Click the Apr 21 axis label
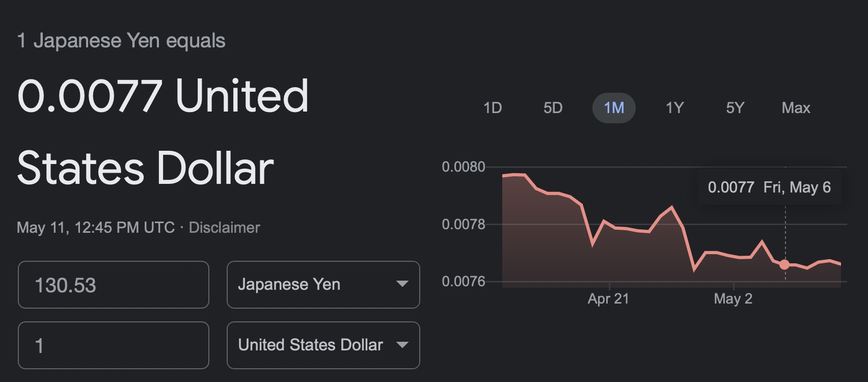Screen dimensions: 868x382 pyautogui.click(x=608, y=299)
